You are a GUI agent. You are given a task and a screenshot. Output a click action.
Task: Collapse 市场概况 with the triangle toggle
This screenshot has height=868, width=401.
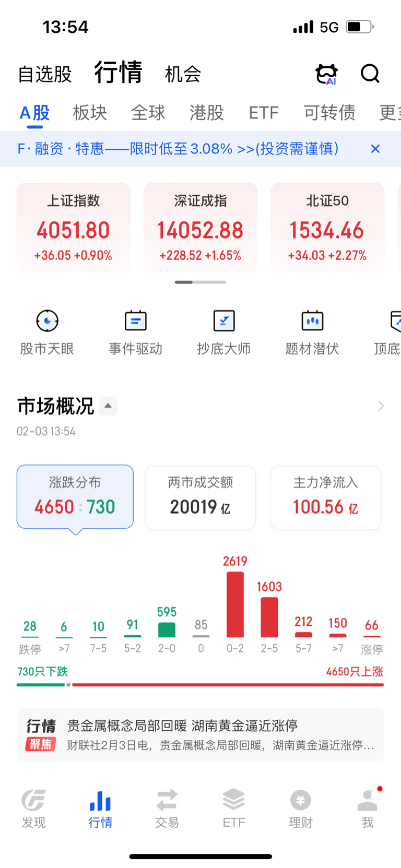coord(108,406)
